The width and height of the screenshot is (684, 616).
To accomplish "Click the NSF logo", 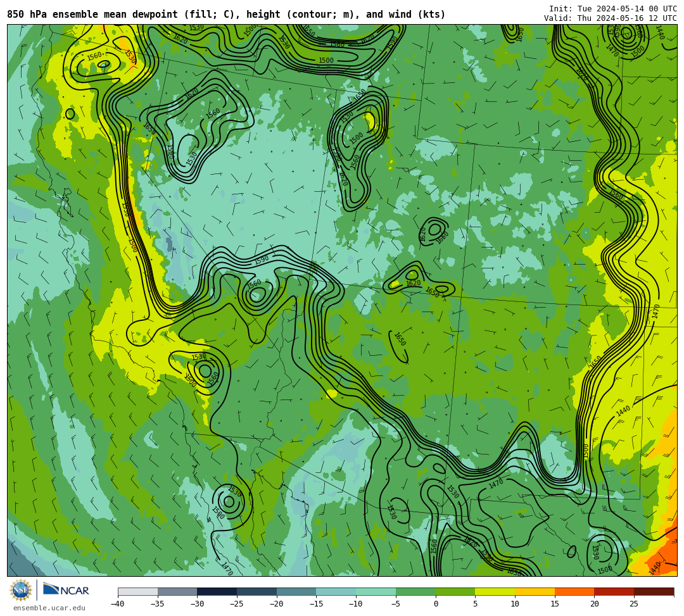I will [21, 590].
